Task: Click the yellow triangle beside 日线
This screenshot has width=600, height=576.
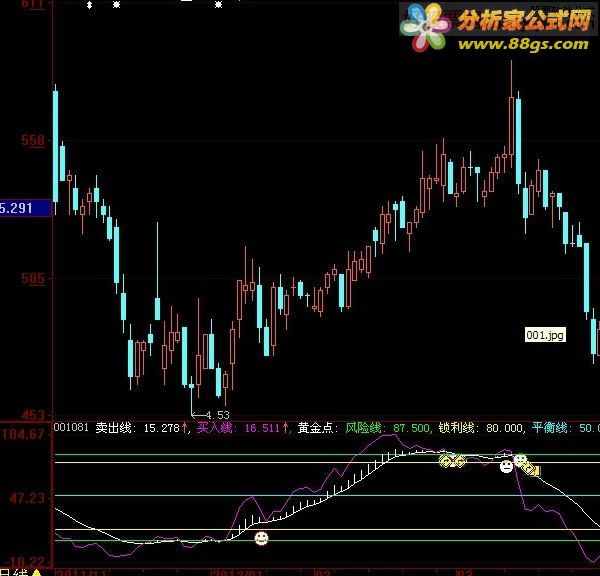Action: (36, 573)
